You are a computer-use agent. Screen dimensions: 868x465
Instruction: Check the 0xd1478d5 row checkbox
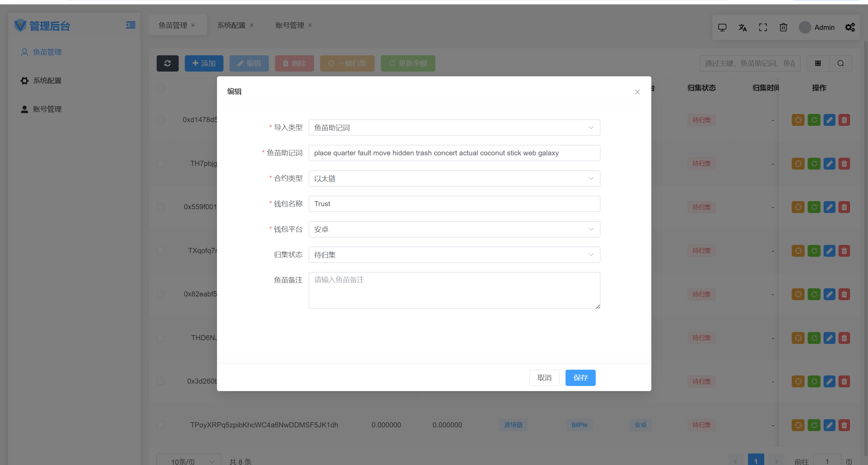pos(160,120)
